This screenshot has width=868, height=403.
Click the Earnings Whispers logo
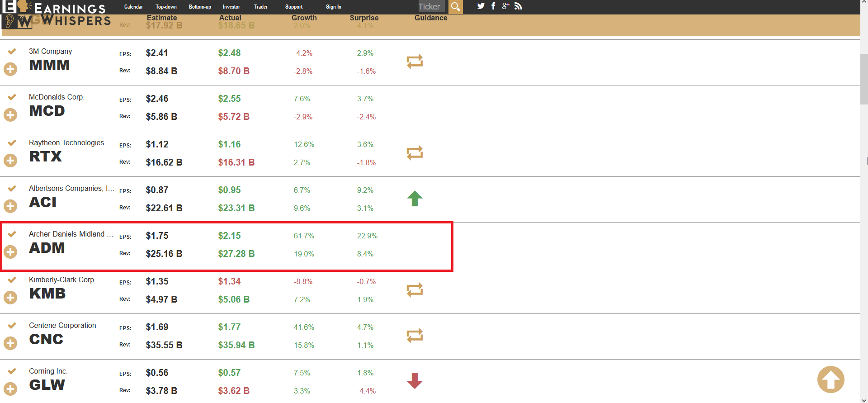pyautogui.click(x=57, y=14)
